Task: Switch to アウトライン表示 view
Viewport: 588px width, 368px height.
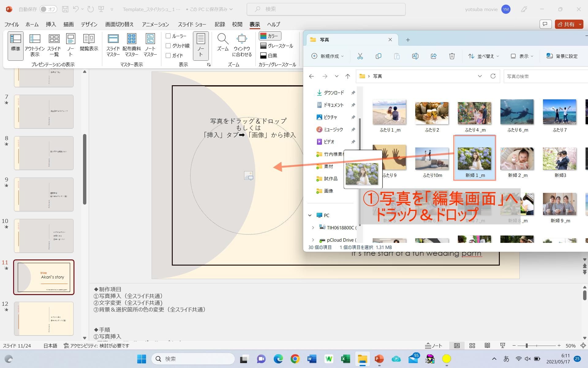Action: [35, 46]
